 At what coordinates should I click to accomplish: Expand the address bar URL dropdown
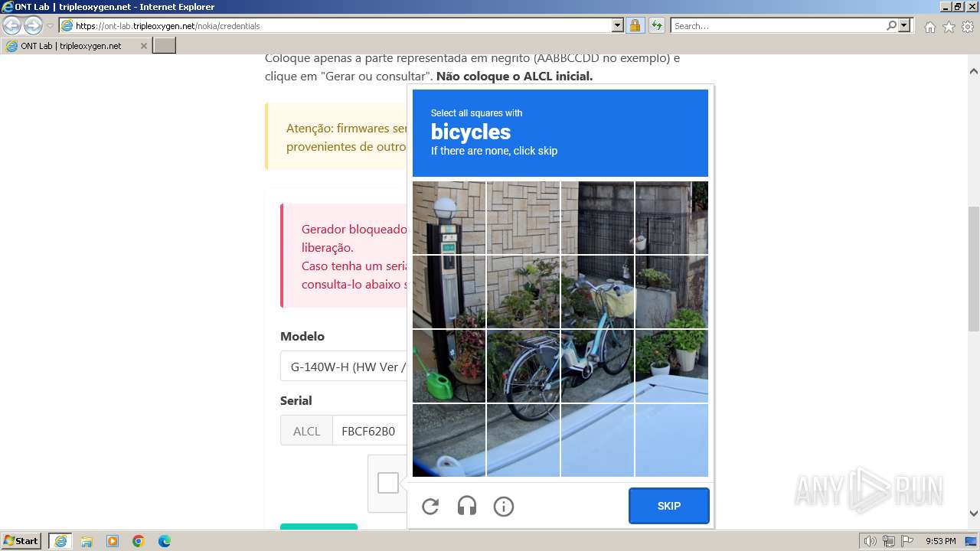coord(618,25)
